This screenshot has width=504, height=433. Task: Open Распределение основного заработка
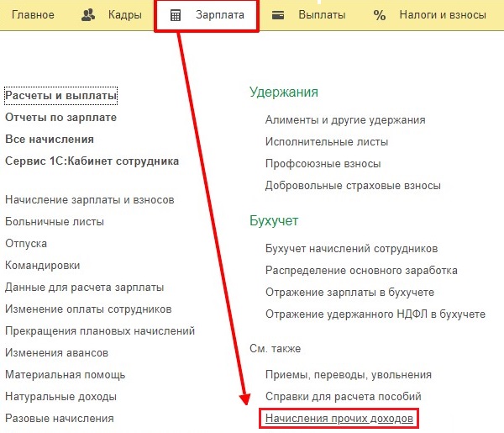point(361,271)
